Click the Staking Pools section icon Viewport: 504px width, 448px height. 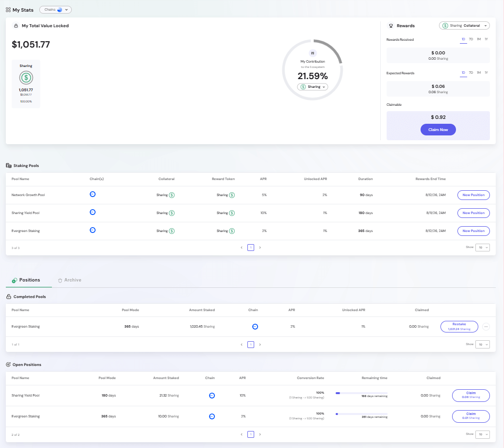point(8,166)
